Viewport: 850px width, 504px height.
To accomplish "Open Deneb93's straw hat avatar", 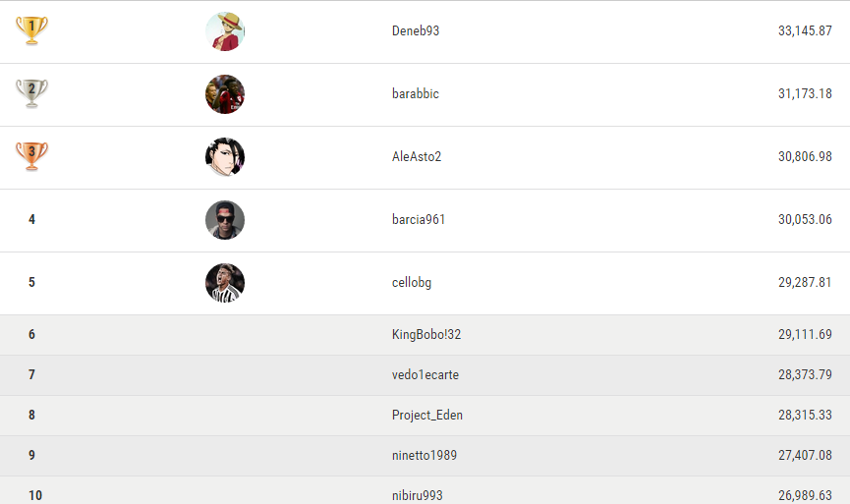I will pos(225,31).
